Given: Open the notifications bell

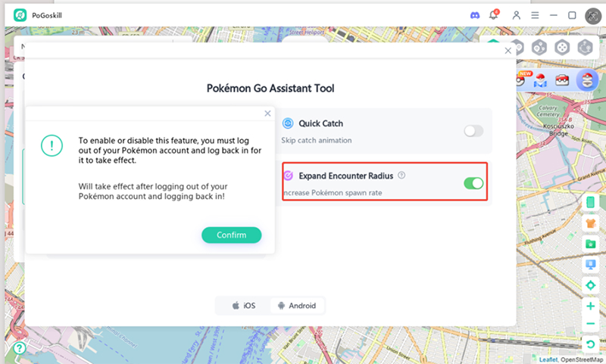Looking at the screenshot, I should 494,14.
